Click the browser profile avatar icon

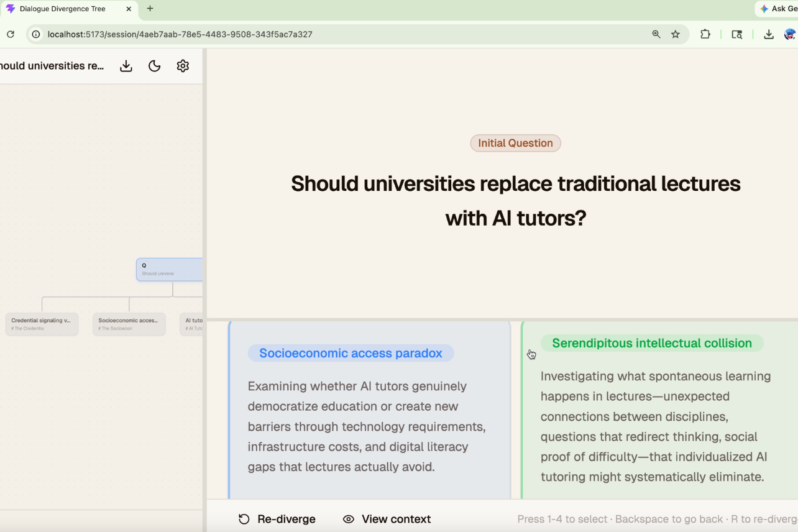click(791, 34)
